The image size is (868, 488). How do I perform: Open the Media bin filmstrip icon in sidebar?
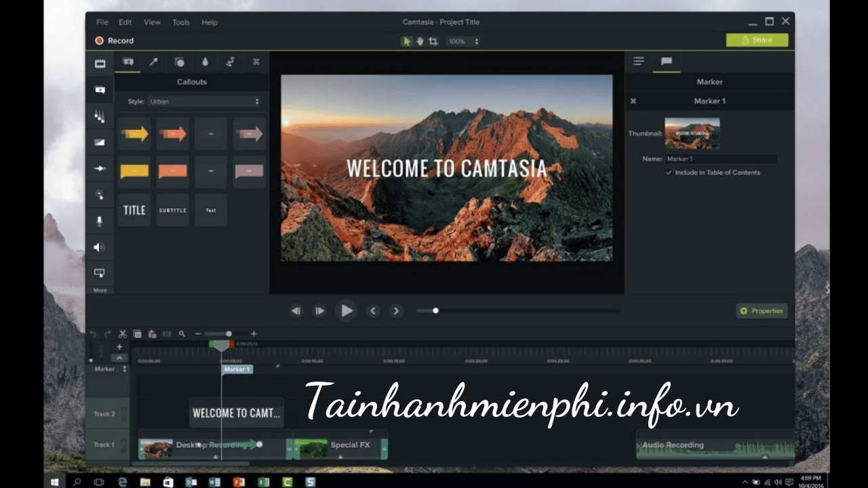[x=100, y=64]
